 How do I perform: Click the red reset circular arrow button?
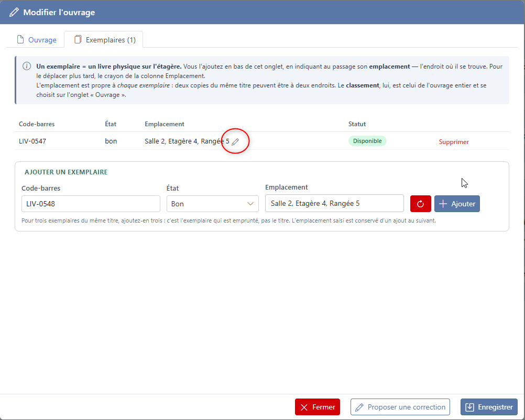pyautogui.click(x=420, y=204)
